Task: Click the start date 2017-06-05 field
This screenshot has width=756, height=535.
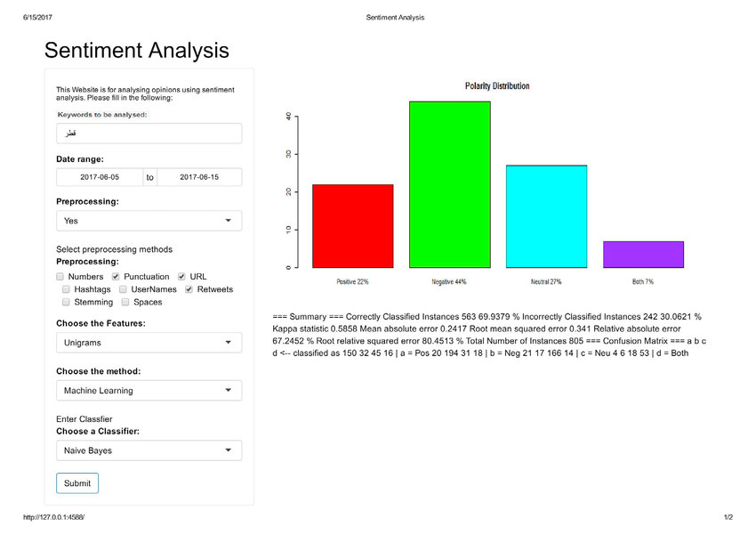Action: 100,177
